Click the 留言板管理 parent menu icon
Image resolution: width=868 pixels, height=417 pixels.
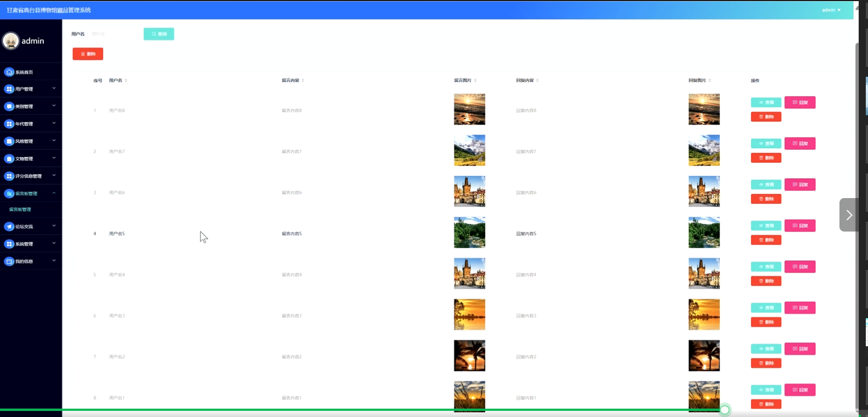coord(9,193)
